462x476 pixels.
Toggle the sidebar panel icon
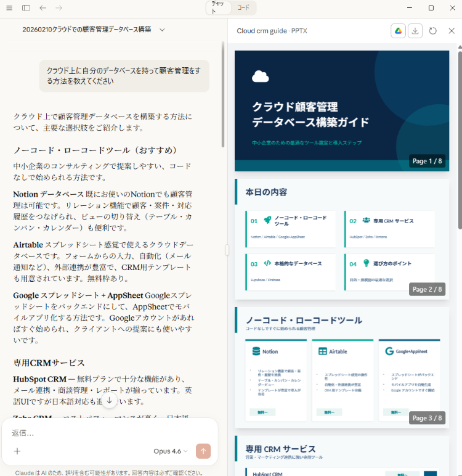(x=26, y=8)
